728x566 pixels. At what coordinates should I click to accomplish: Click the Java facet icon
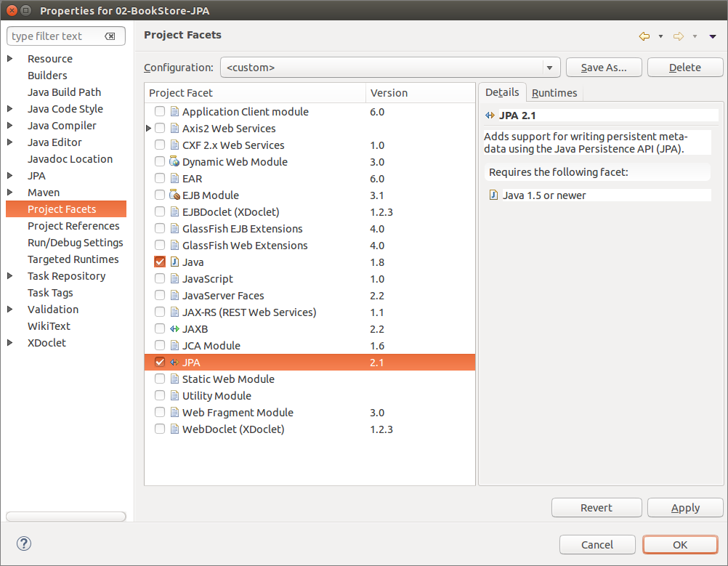click(x=174, y=262)
